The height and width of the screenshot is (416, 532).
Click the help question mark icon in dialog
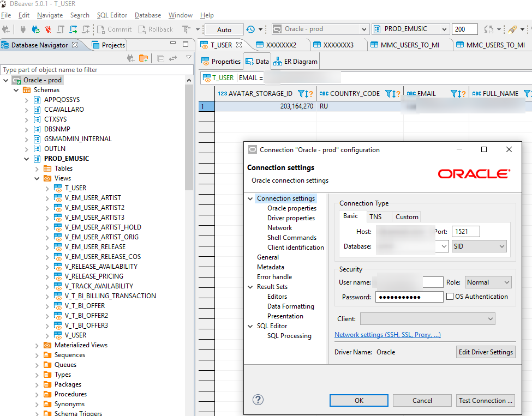(258, 400)
